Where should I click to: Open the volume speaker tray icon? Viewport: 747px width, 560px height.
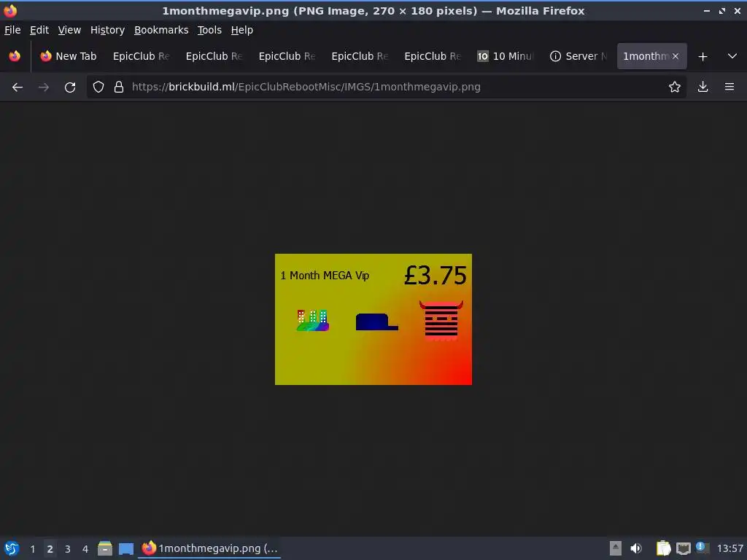point(636,548)
